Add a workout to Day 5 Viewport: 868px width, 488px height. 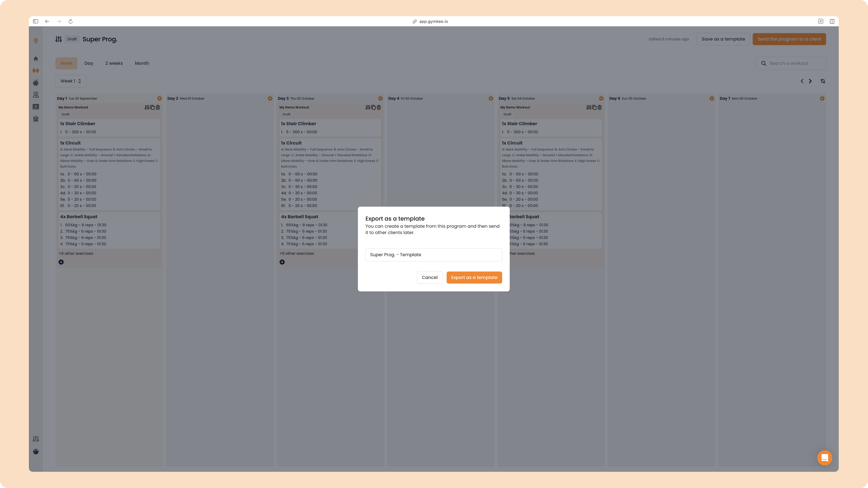pyautogui.click(x=601, y=98)
